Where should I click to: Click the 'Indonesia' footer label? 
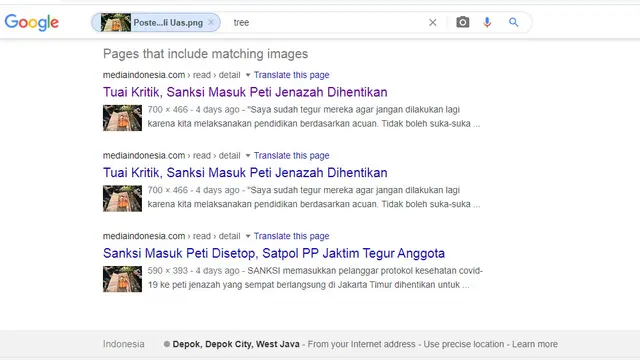click(x=124, y=344)
